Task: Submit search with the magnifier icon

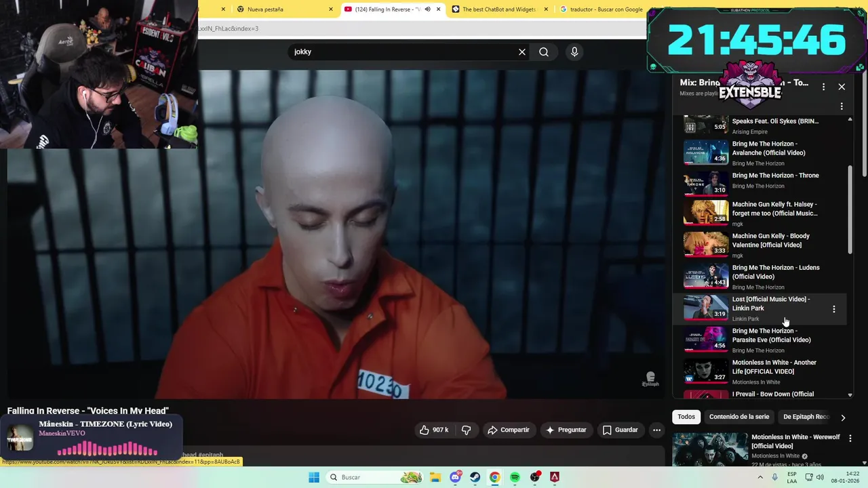Action: [x=544, y=52]
